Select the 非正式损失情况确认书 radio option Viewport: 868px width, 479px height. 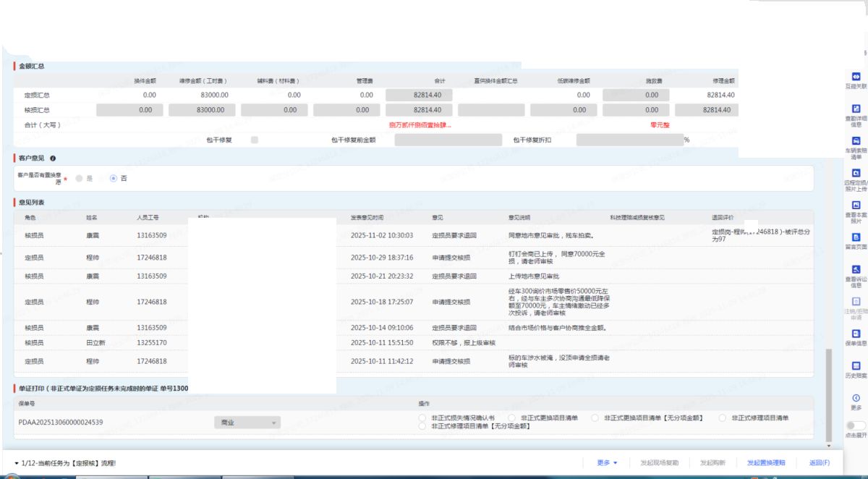click(x=422, y=417)
